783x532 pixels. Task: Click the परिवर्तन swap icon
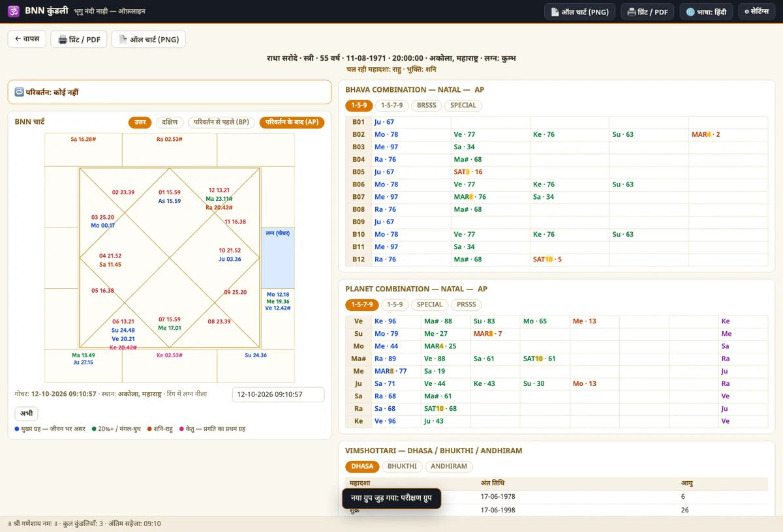(x=19, y=93)
